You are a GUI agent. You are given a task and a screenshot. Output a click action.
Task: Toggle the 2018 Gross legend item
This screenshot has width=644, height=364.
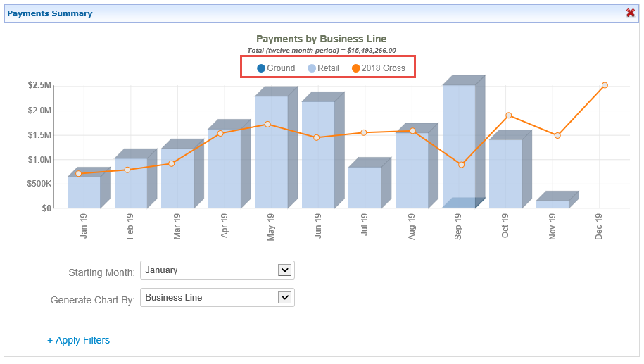378,68
